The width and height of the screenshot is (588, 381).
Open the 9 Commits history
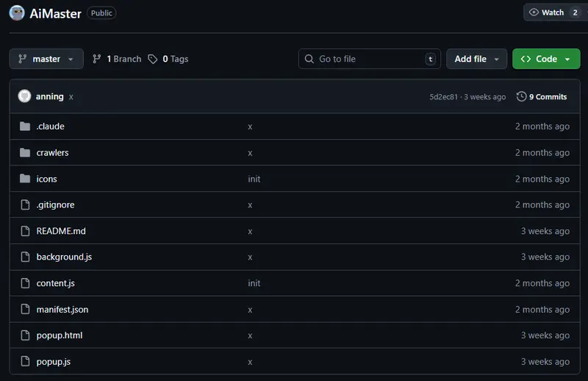[x=542, y=96]
